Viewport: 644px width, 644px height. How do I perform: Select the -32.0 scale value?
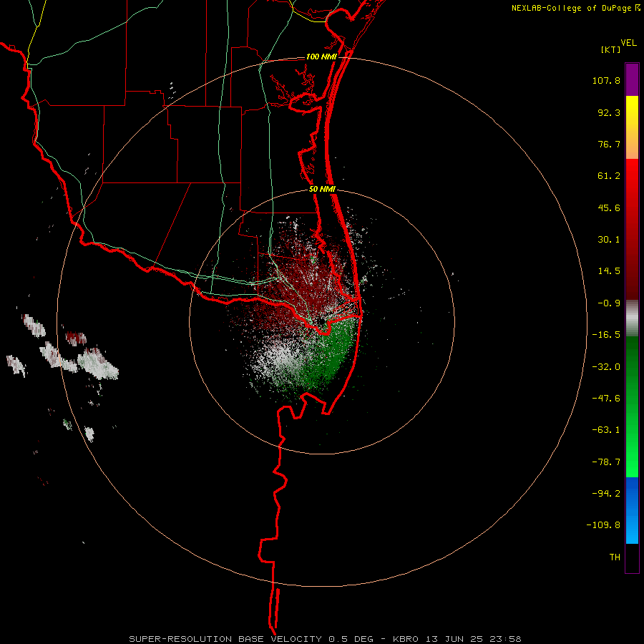[x=606, y=367]
